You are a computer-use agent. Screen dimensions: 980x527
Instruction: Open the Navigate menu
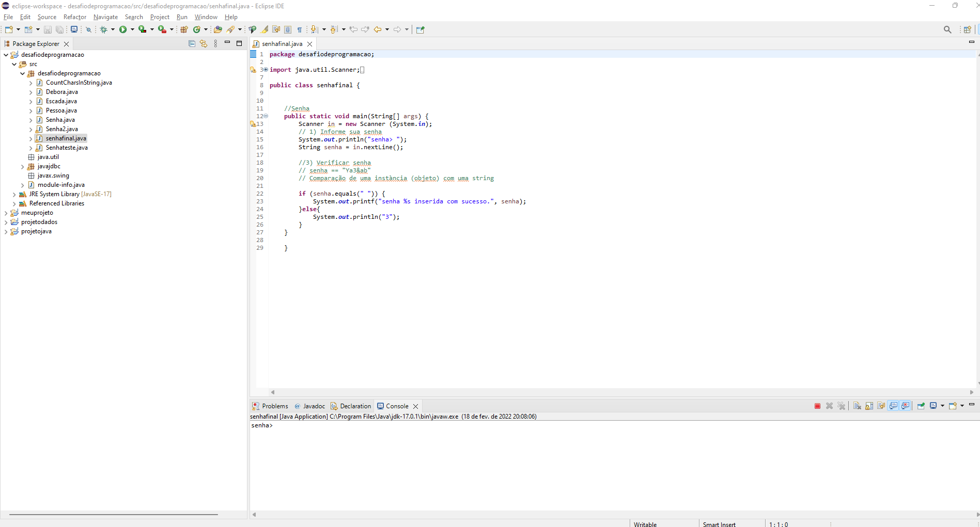coord(105,17)
